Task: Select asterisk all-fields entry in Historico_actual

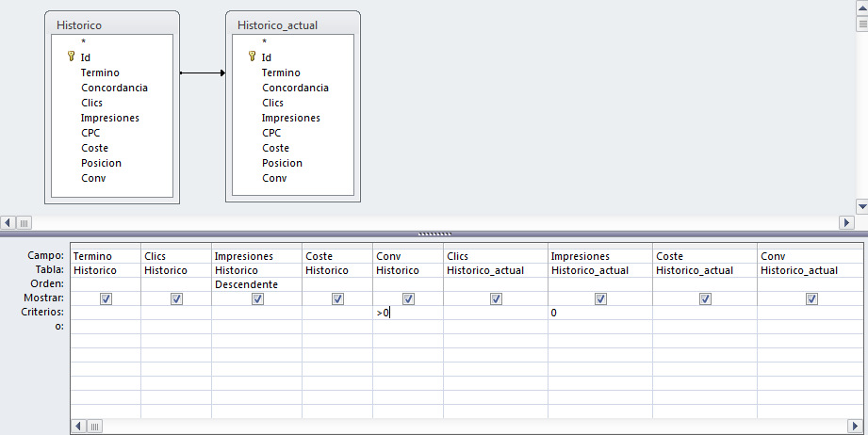Action: pos(265,42)
